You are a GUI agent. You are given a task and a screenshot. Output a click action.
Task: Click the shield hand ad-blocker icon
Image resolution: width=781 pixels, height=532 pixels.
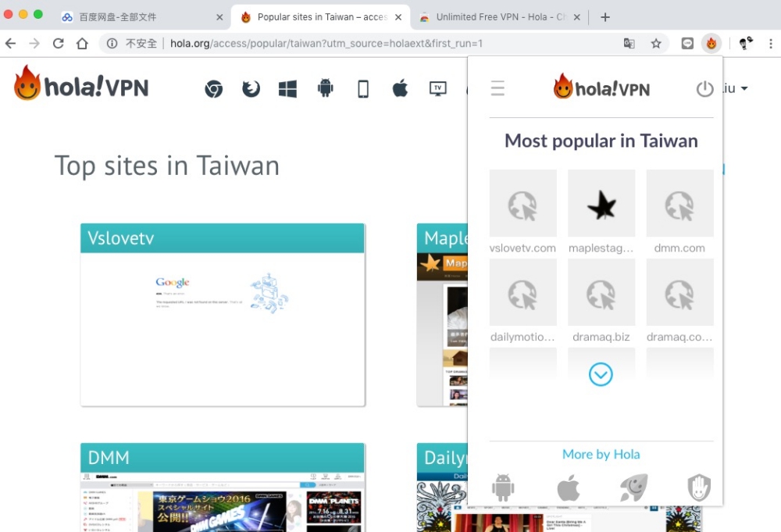[x=699, y=487]
